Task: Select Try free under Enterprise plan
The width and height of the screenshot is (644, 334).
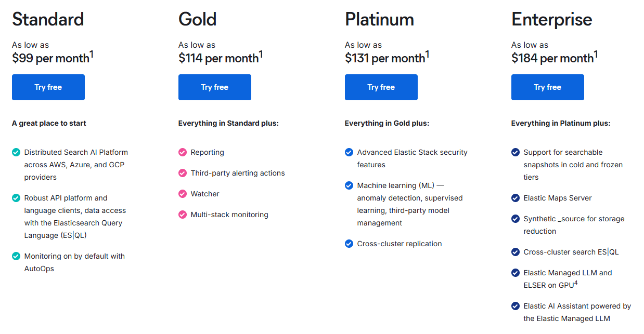Action: 547,87
